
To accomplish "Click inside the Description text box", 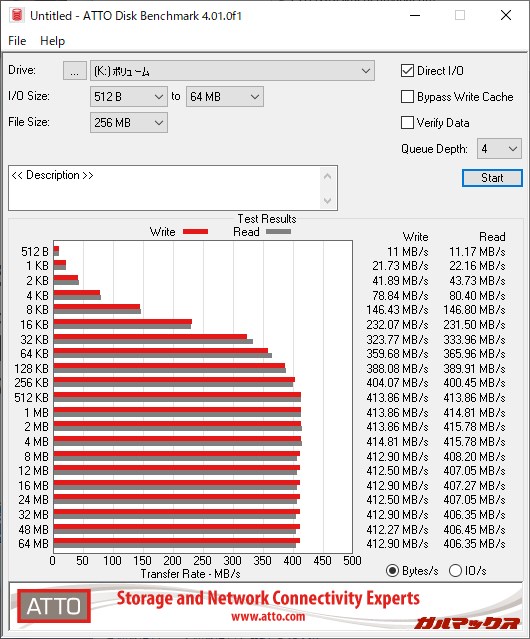I will [x=165, y=188].
